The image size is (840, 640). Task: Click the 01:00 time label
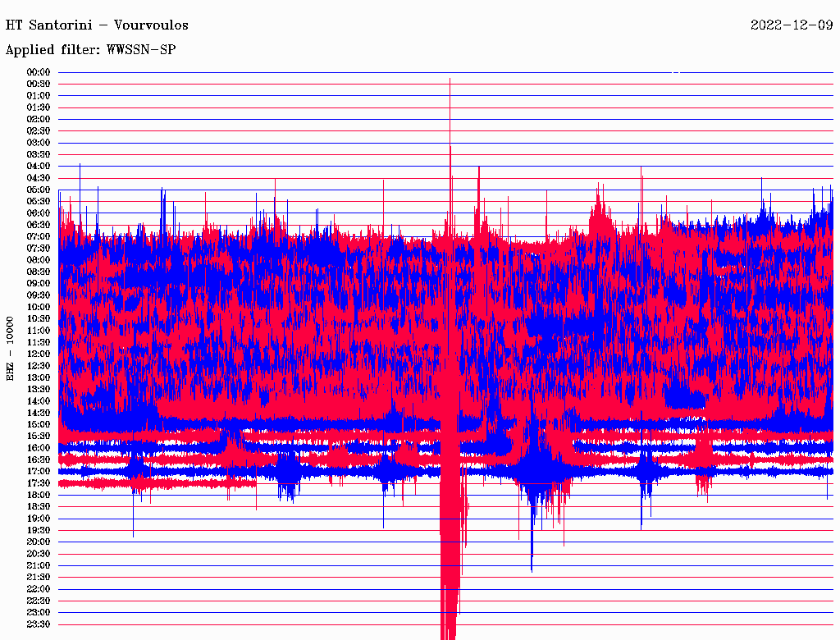pyautogui.click(x=39, y=96)
